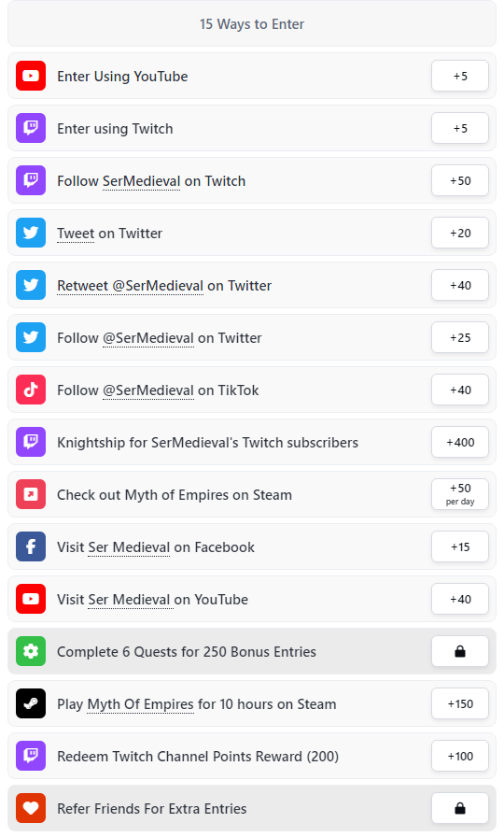The height and width of the screenshot is (837, 504).
Task: Click the Facebook icon for Visit Ser Medieval
Action: [31, 546]
